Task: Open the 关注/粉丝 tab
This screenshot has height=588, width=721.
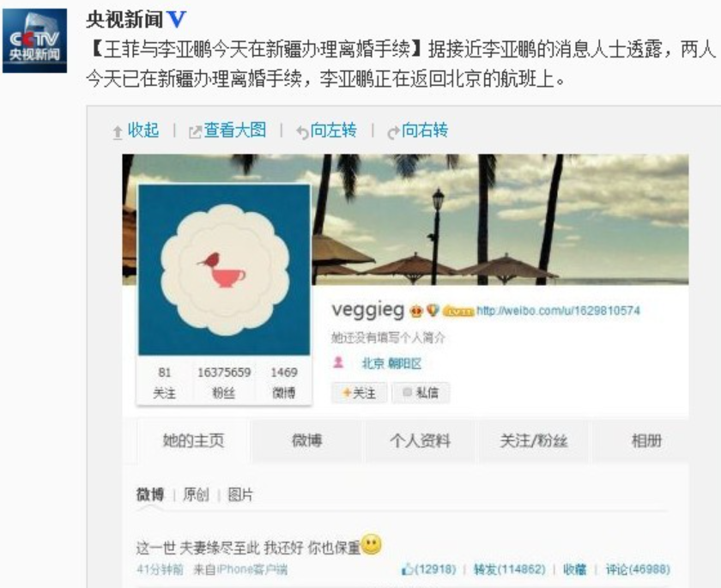Action: (x=534, y=441)
